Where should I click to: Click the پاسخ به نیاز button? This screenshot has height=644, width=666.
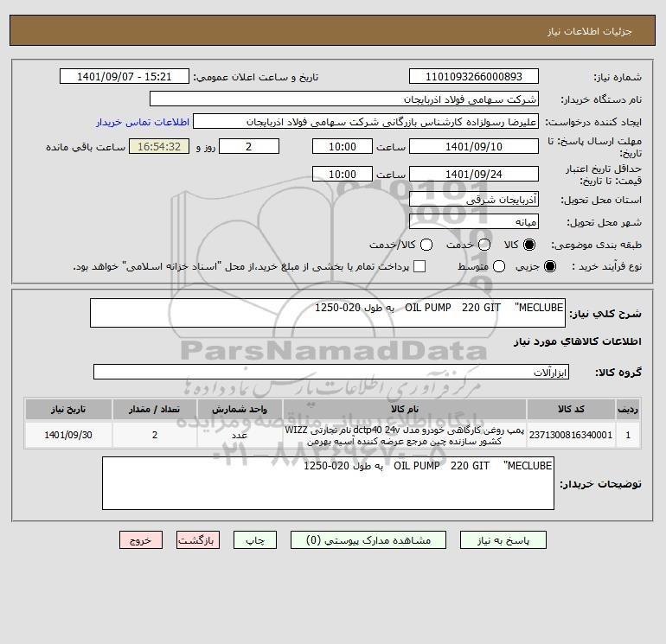(503, 540)
